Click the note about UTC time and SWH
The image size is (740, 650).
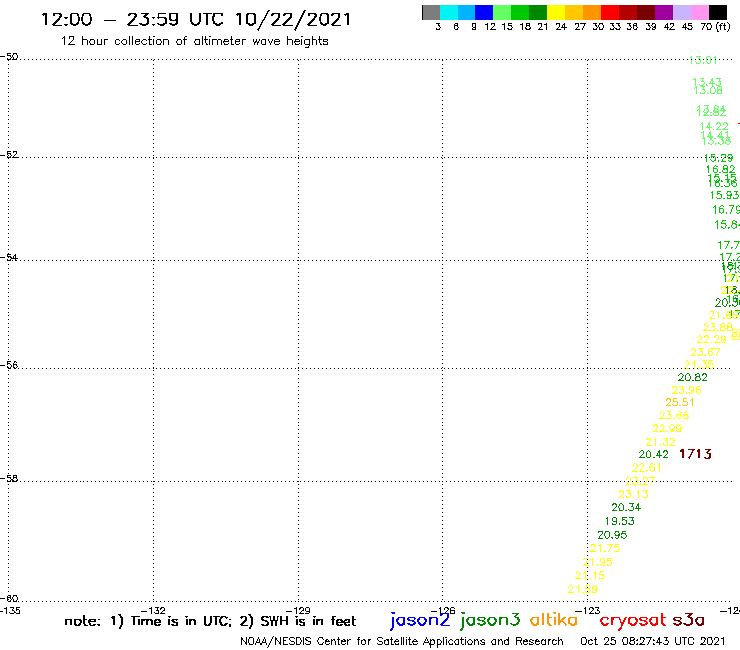pos(210,621)
